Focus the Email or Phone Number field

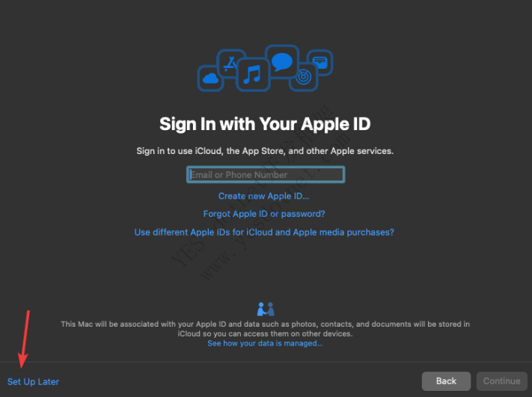click(266, 175)
